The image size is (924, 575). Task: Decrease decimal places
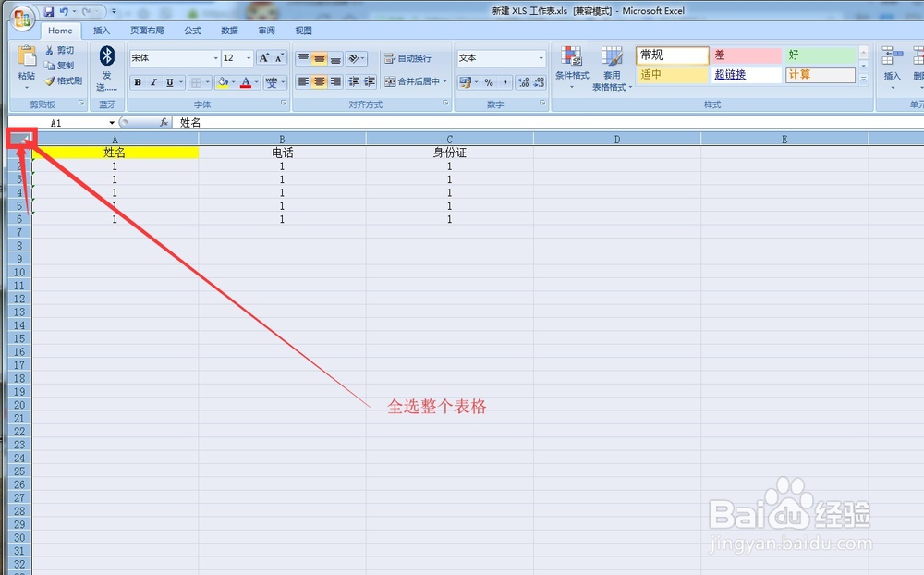coord(539,82)
